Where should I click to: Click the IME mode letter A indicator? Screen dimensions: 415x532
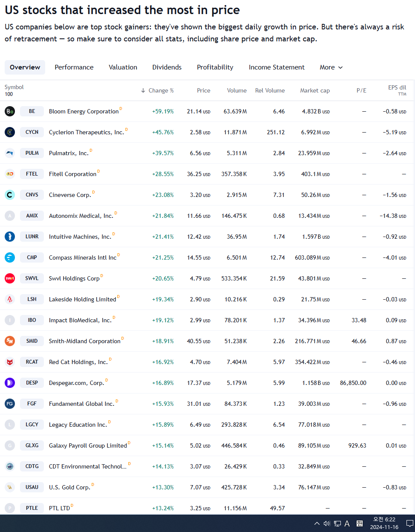point(347,523)
